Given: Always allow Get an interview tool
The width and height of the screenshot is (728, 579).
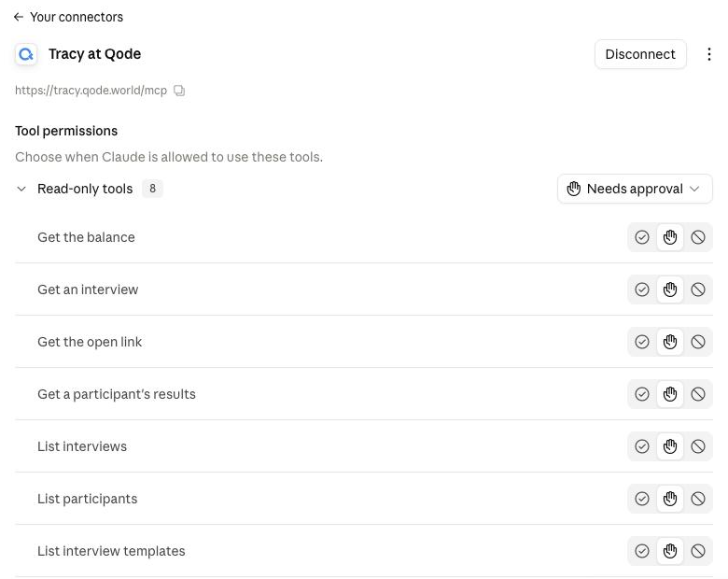Looking at the screenshot, I should (642, 289).
